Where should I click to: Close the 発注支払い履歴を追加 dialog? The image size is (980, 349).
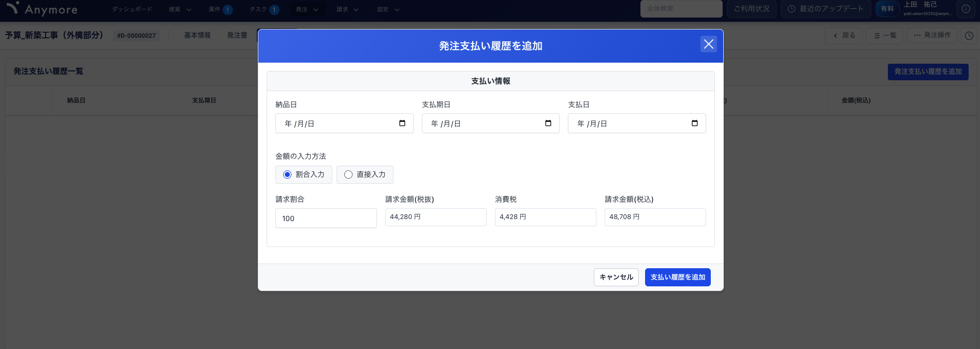(x=708, y=44)
